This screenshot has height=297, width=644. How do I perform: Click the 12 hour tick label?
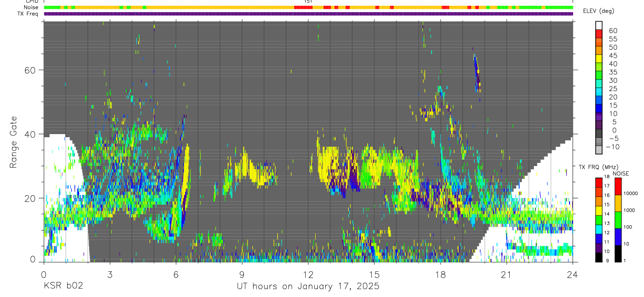click(x=308, y=274)
